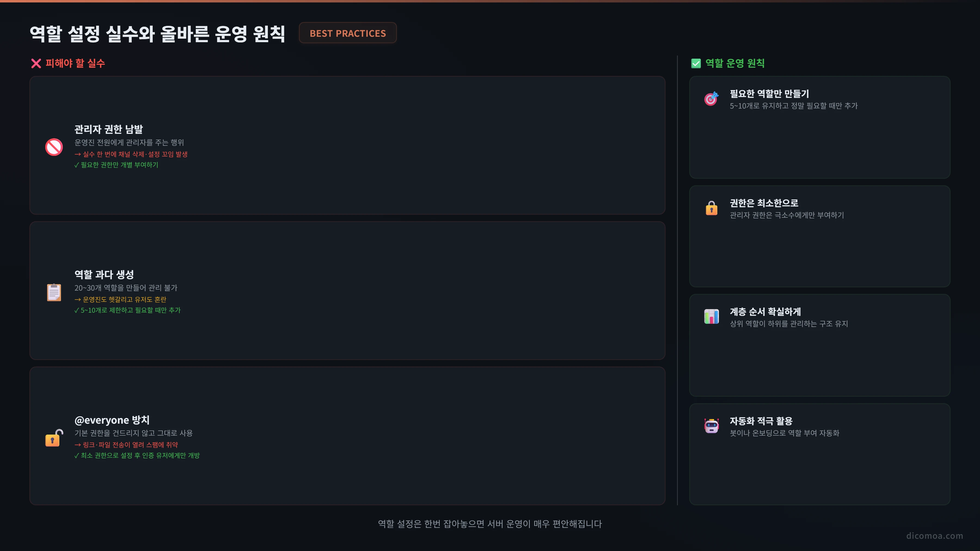This screenshot has width=980, height=551.
Task: Click the 자동화 적극 활용 title
Action: [x=761, y=421]
